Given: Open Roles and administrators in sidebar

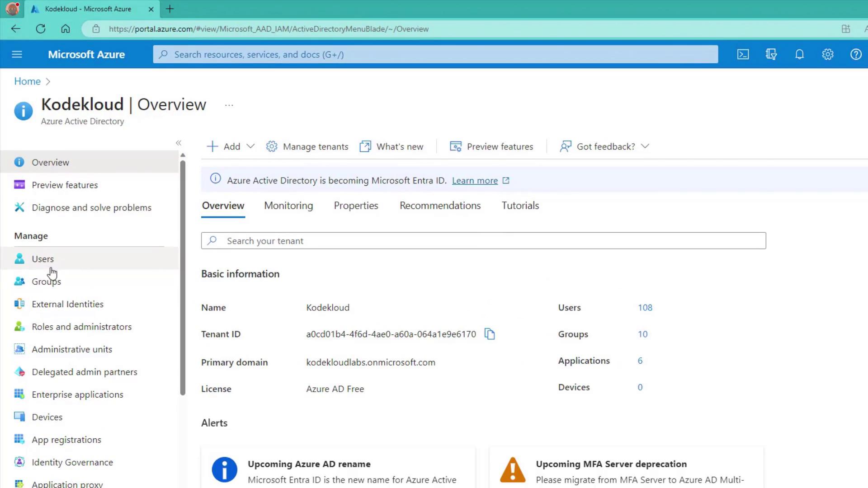Looking at the screenshot, I should 81,327.
